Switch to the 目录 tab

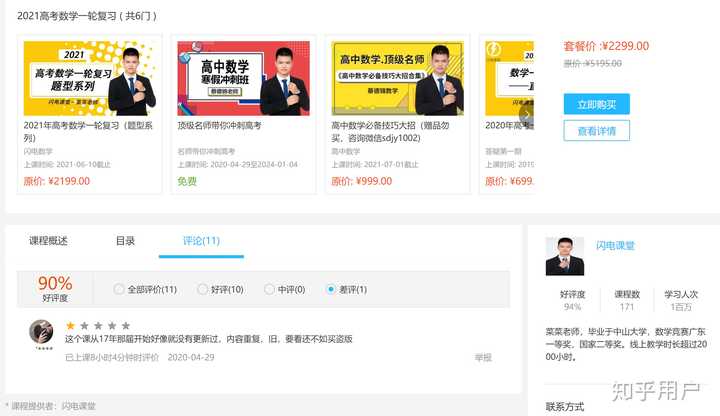(x=125, y=241)
